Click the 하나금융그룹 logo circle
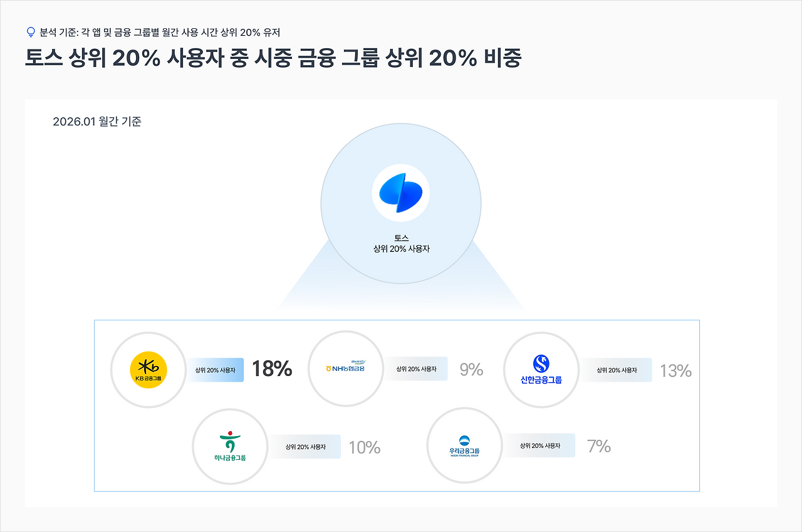Image resolution: width=802 pixels, height=532 pixels. [x=230, y=446]
